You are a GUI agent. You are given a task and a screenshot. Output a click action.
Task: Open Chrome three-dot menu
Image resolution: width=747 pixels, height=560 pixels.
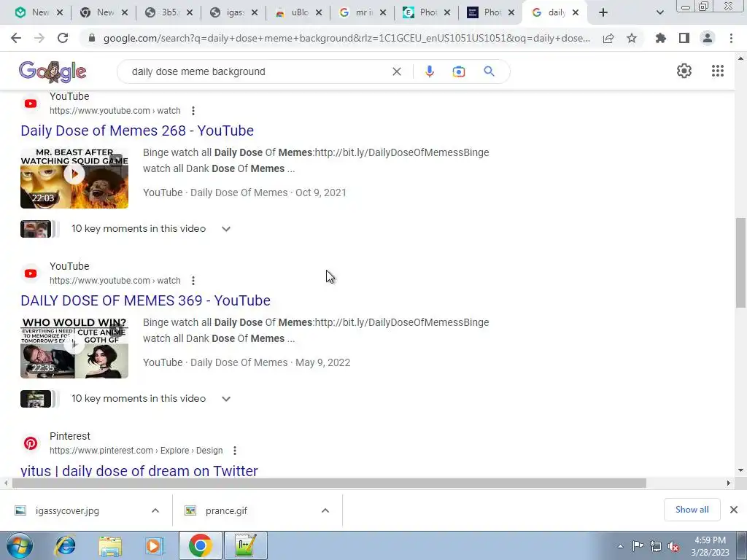click(x=731, y=38)
